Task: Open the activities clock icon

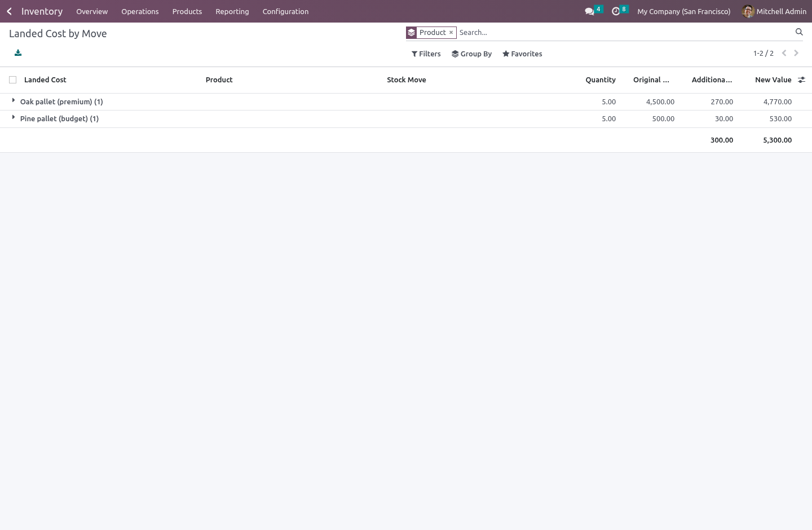Action: [616, 11]
